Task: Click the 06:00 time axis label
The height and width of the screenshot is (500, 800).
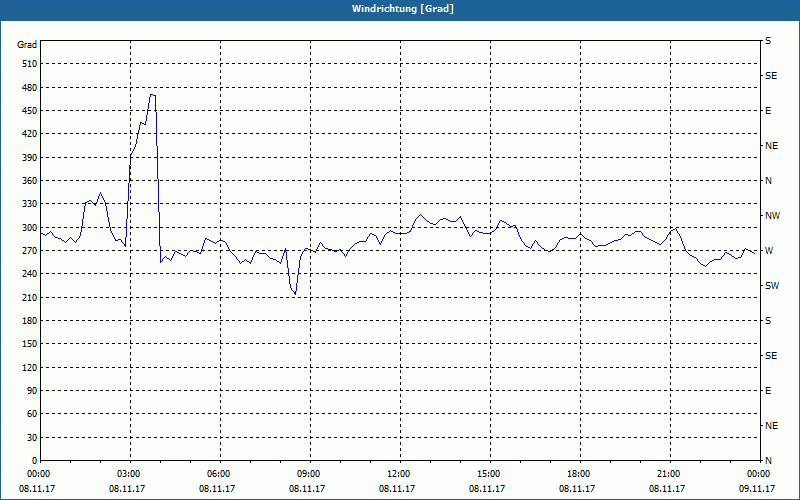Action: 218,474
